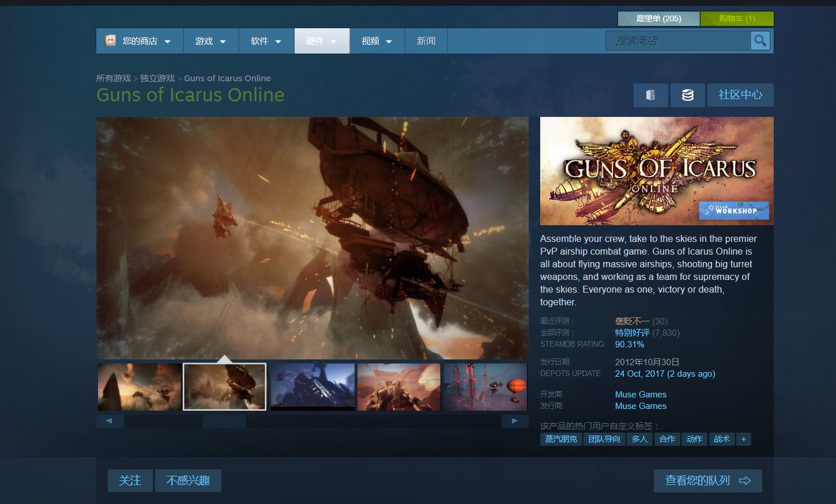Viewport: 836px width, 504px height.
Task: Open the 褒贬不一 recent reviews link
Action: pos(632,321)
